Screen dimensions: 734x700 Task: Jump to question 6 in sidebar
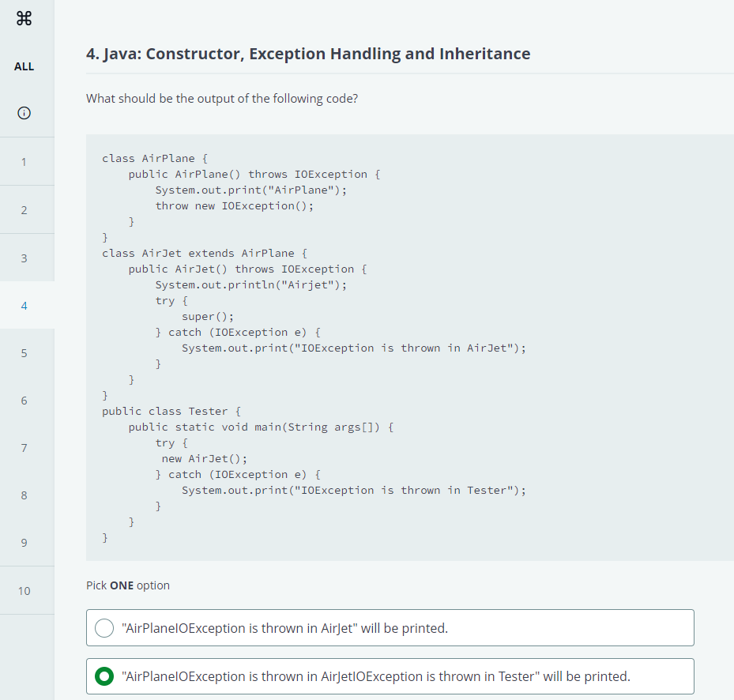24,401
